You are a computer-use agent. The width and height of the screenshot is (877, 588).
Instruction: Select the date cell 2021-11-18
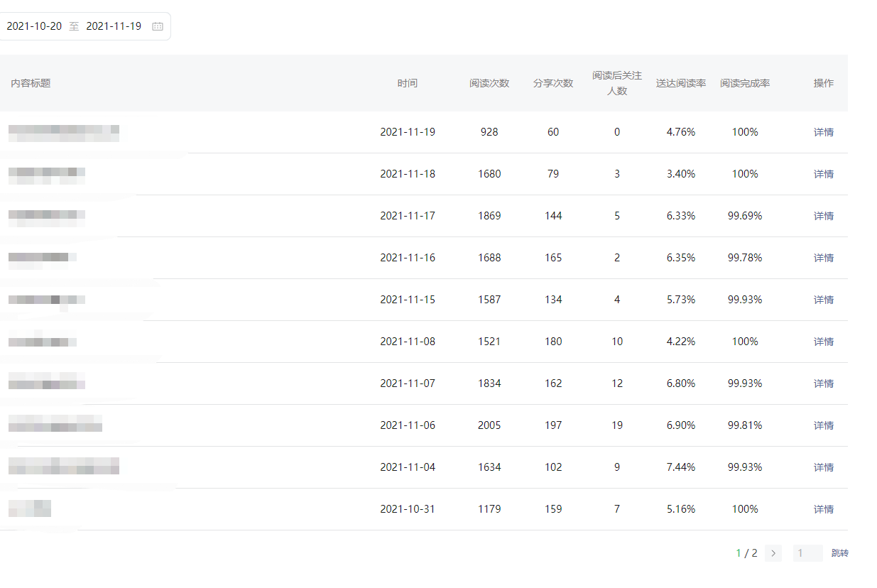408,174
